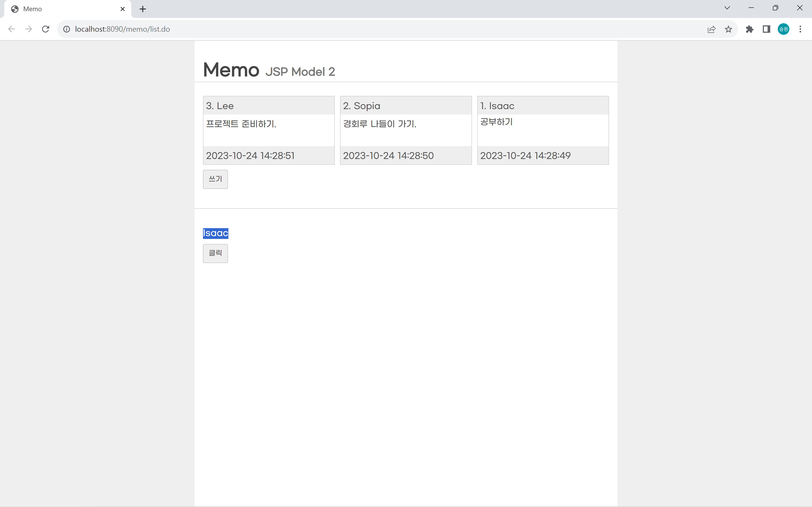Go back using the browser back arrow
812x507 pixels.
12,29
